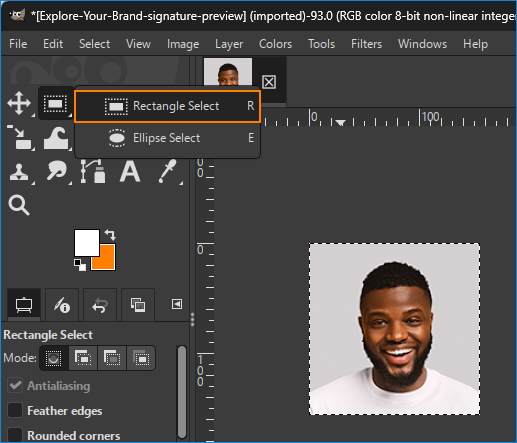Select the Color Picker eyedropper tool
This screenshot has height=443, width=517.
168,171
